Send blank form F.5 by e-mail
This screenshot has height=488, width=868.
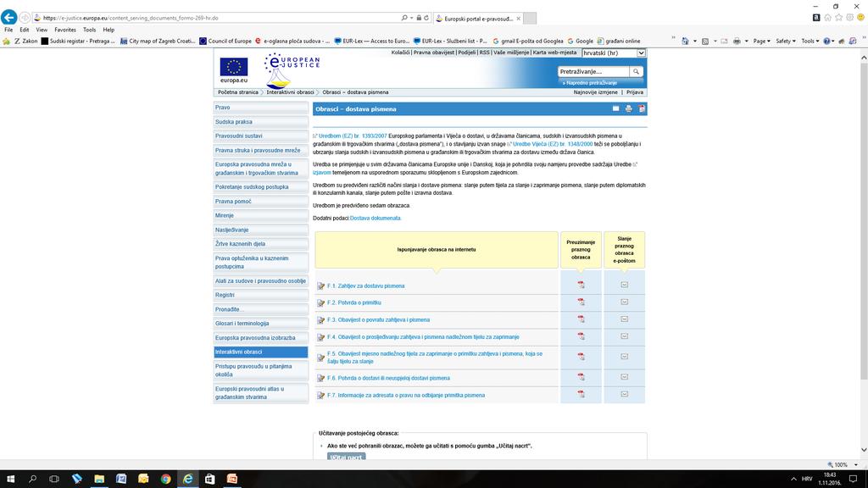click(x=625, y=357)
